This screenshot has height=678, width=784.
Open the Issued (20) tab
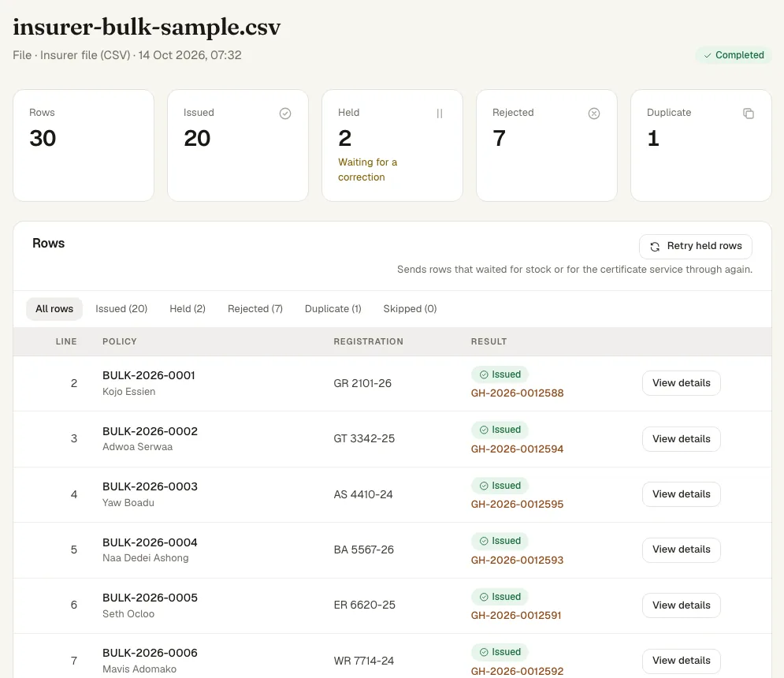[121, 309]
